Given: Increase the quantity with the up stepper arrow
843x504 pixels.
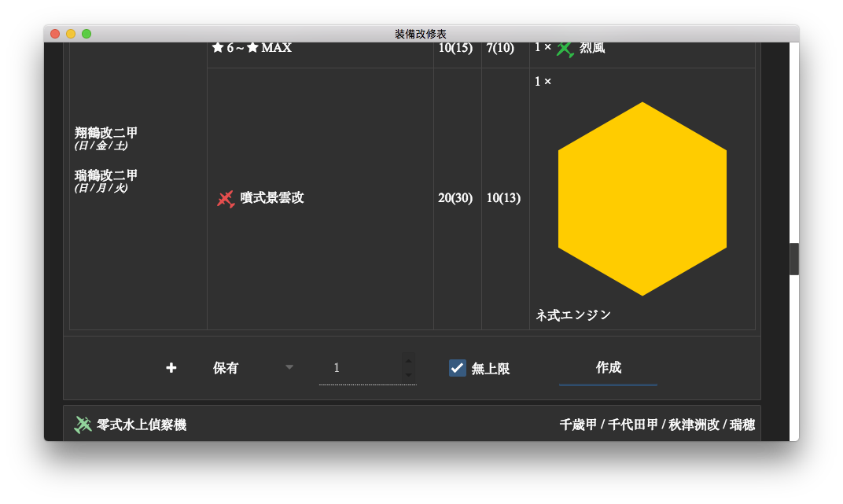Looking at the screenshot, I should click(x=409, y=361).
